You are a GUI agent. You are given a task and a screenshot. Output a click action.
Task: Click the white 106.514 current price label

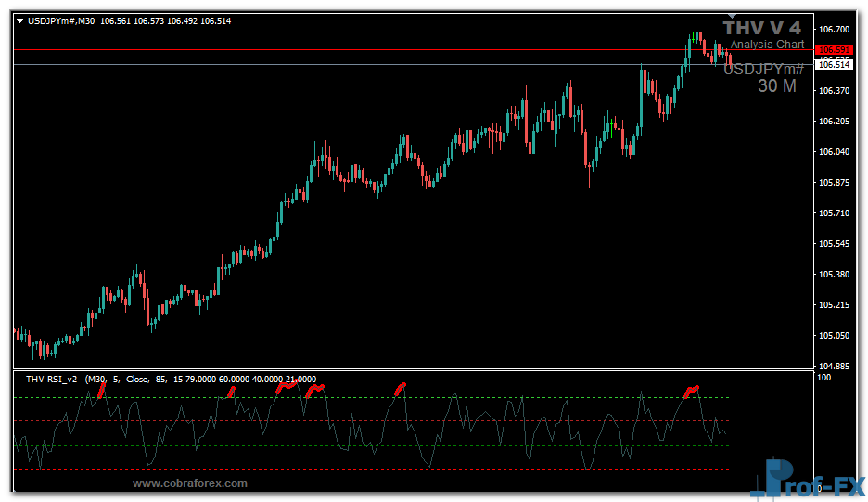[x=833, y=64]
